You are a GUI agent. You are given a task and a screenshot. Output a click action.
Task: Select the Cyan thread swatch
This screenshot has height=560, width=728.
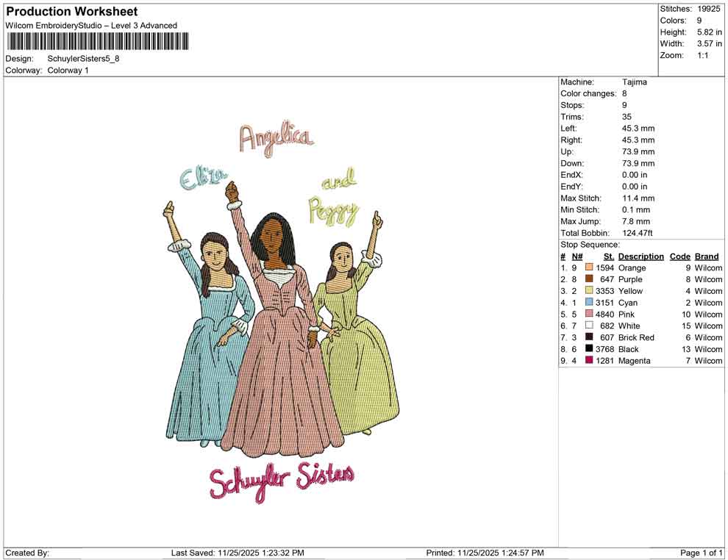pyautogui.click(x=588, y=303)
